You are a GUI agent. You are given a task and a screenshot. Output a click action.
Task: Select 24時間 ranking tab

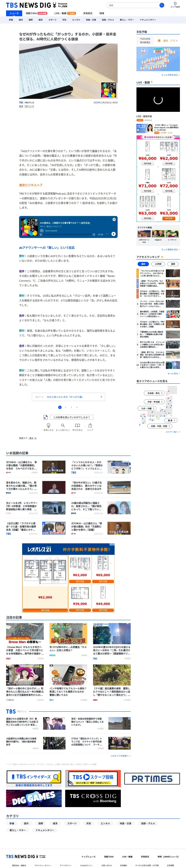click(x=158, y=264)
